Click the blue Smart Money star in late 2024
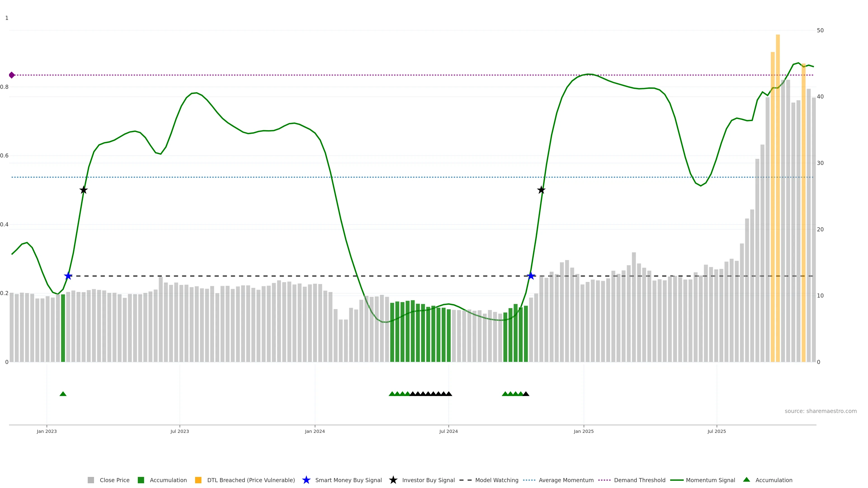Image resolution: width=868 pixels, height=488 pixels. tap(531, 276)
